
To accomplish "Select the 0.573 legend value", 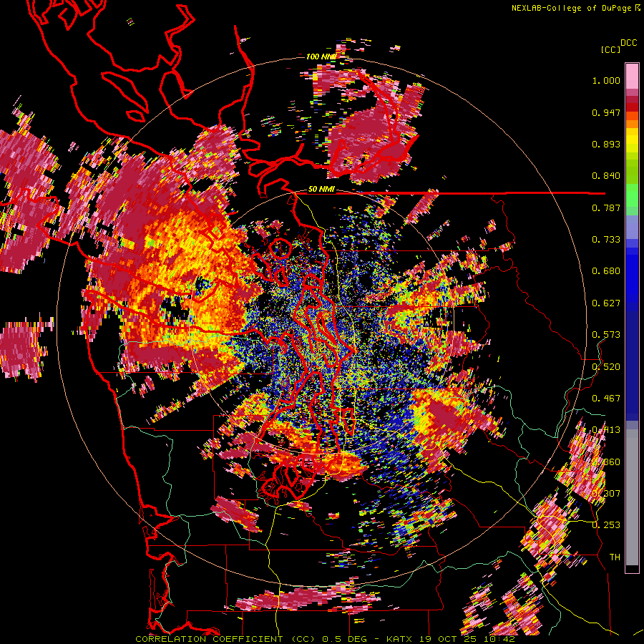I will (x=606, y=335).
